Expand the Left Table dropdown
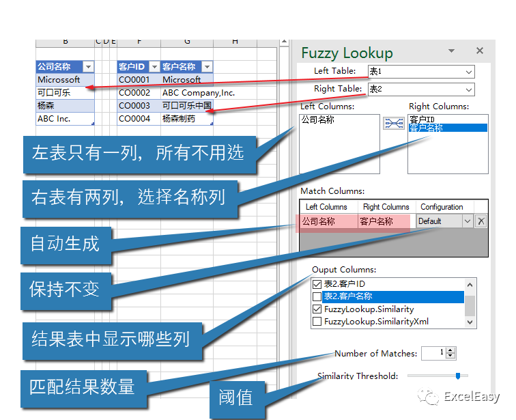 point(469,72)
